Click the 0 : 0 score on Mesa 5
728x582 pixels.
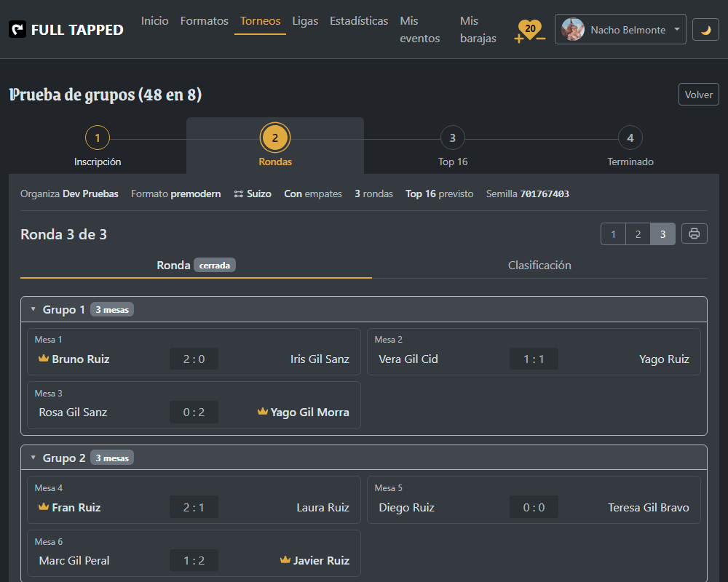click(534, 507)
